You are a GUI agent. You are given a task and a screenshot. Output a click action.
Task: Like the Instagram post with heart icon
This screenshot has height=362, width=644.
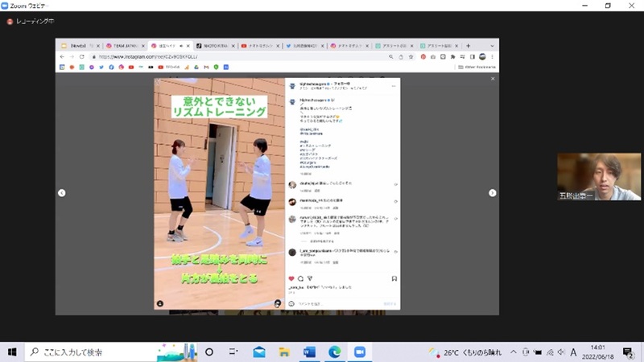291,278
